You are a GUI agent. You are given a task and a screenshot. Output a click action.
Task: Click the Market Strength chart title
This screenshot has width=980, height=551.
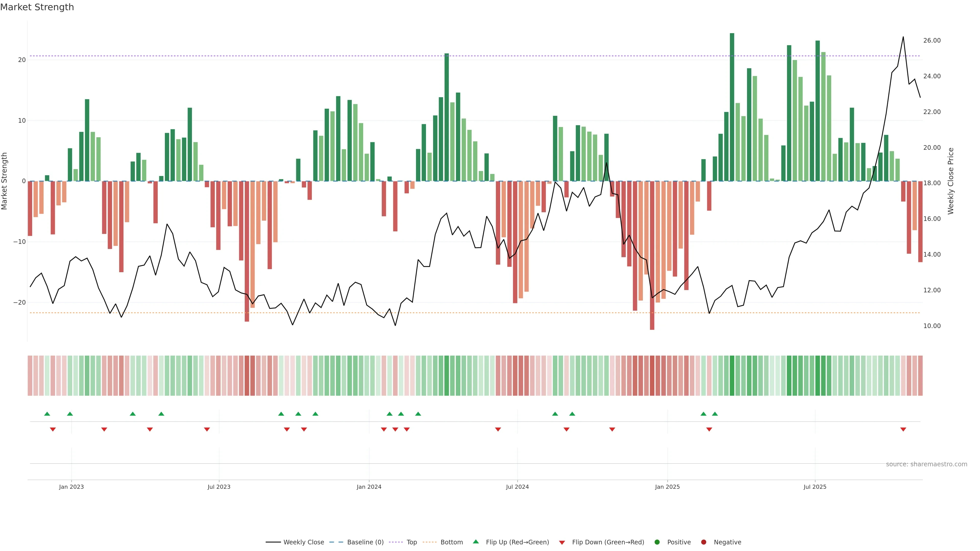point(37,7)
